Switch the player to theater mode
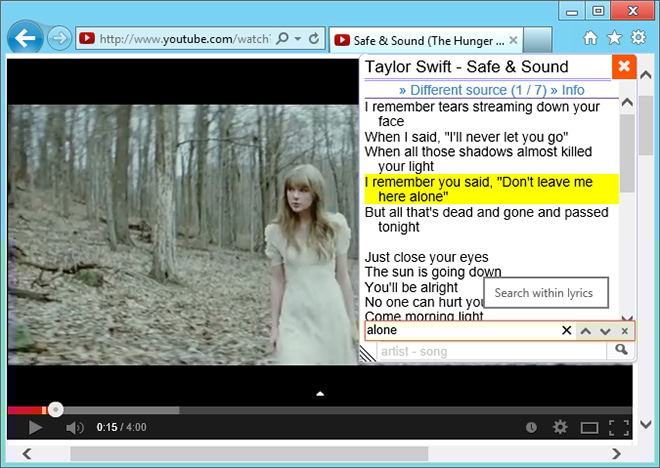This screenshot has width=660, height=468. [x=590, y=428]
